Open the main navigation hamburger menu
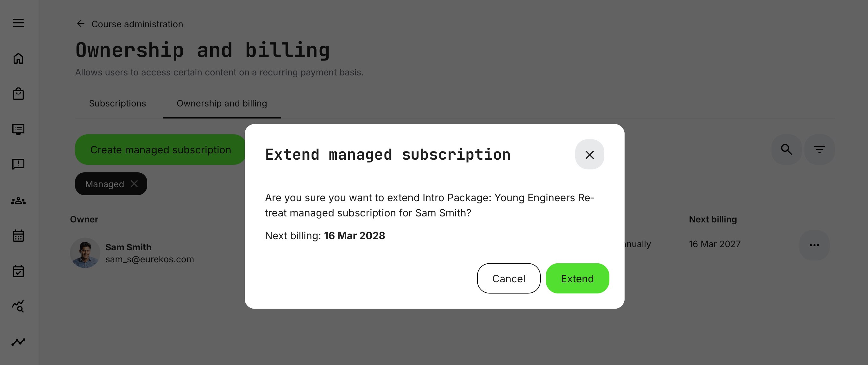The width and height of the screenshot is (868, 365). [19, 23]
